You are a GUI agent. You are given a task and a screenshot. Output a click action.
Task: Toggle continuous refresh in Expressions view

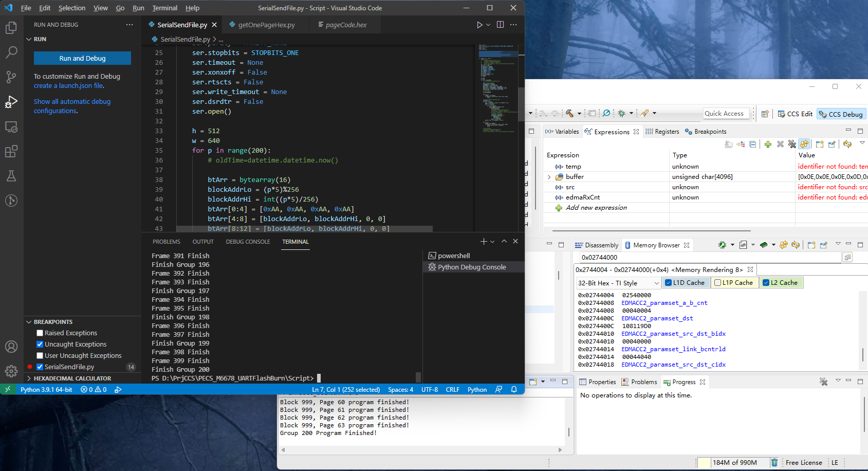[x=804, y=144]
